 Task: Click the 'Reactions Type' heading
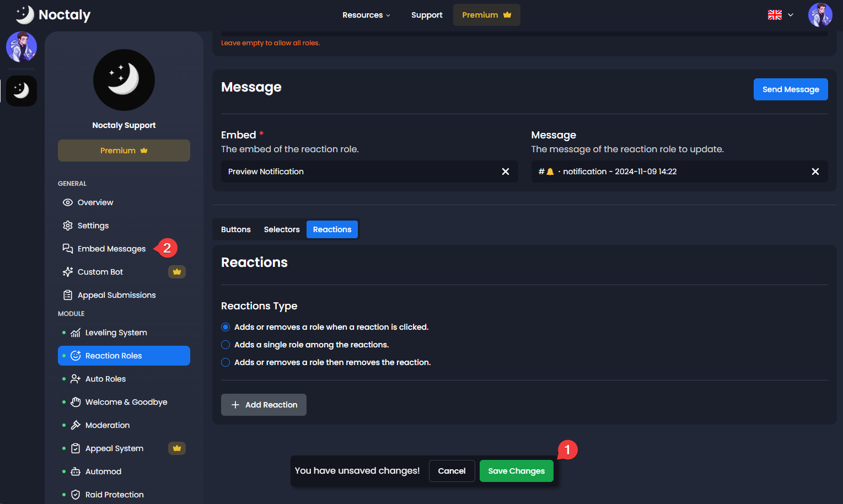click(259, 306)
